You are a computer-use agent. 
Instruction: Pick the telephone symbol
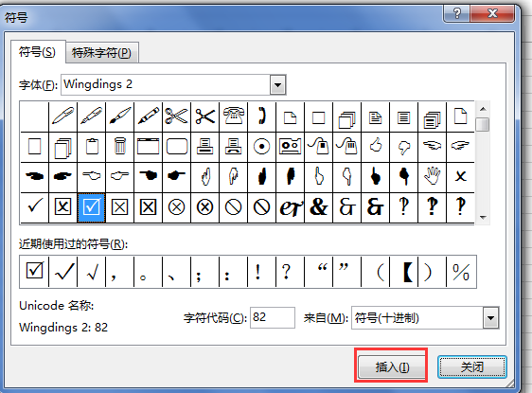tap(234, 116)
